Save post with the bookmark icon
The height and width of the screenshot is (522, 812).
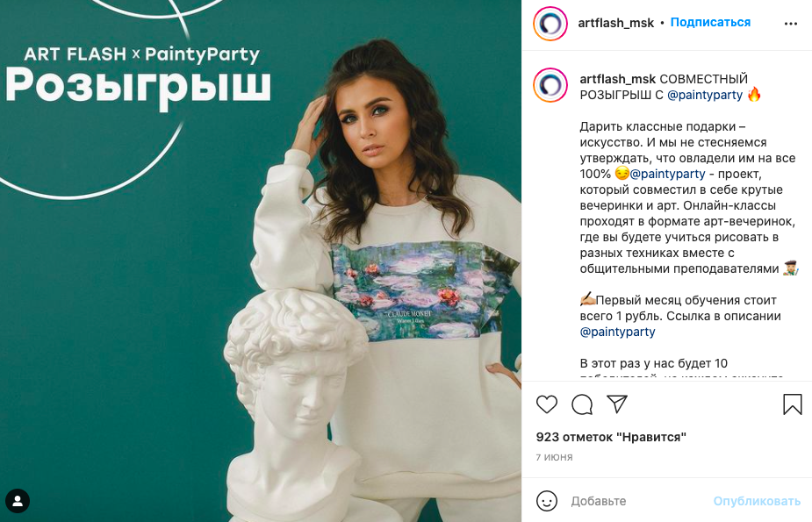click(x=793, y=404)
